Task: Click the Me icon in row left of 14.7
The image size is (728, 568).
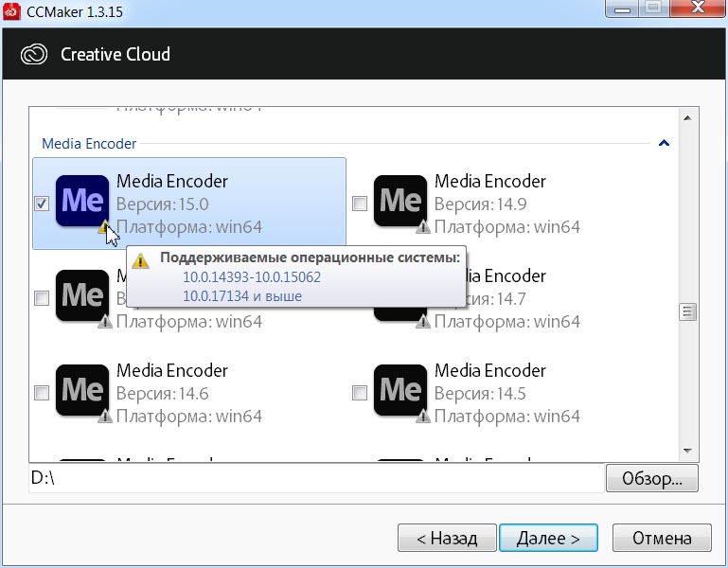Action: click(x=82, y=295)
